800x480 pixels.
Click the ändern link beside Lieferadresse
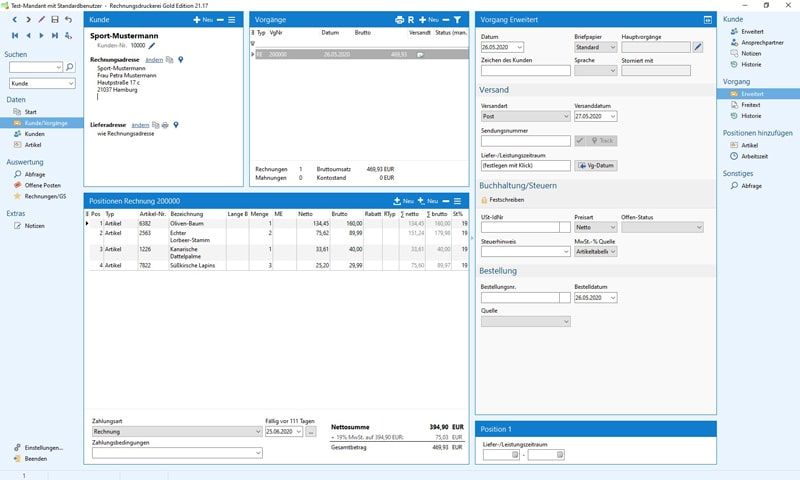pos(140,125)
